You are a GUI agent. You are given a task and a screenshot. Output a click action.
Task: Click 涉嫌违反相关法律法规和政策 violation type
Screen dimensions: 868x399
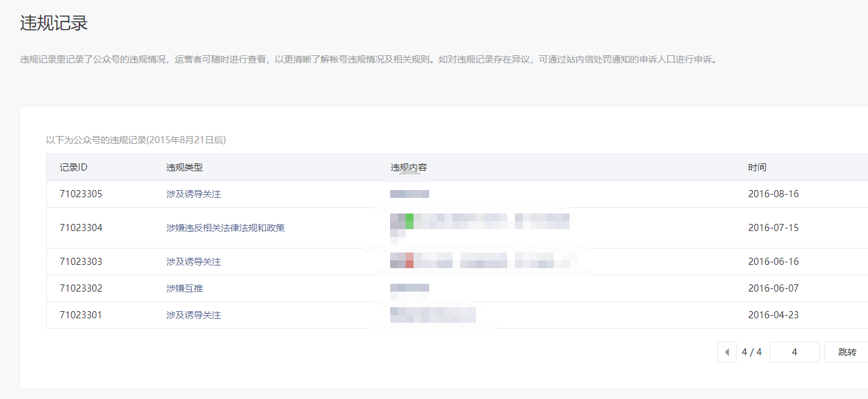click(225, 228)
